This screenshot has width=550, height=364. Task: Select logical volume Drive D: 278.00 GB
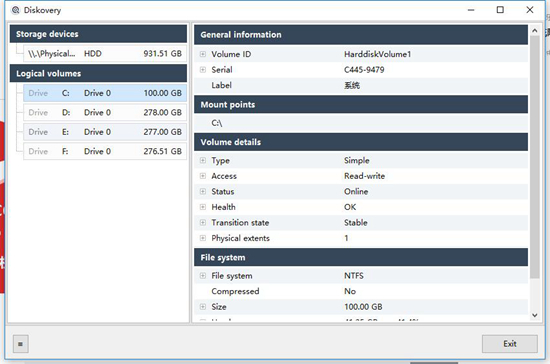coord(105,113)
